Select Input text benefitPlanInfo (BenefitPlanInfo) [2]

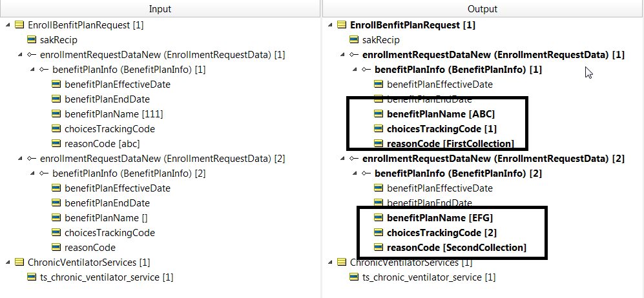pos(129,174)
